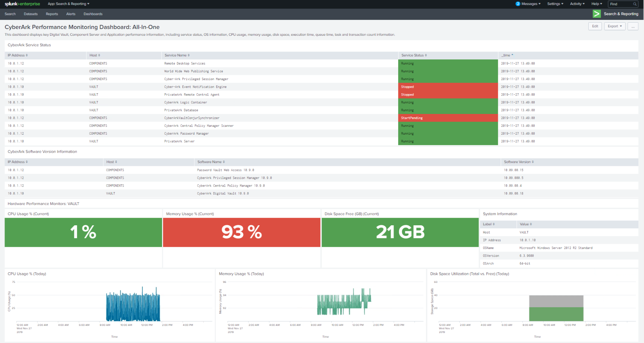Sort System Information by Label column
The height and width of the screenshot is (343, 644).
[x=489, y=224]
